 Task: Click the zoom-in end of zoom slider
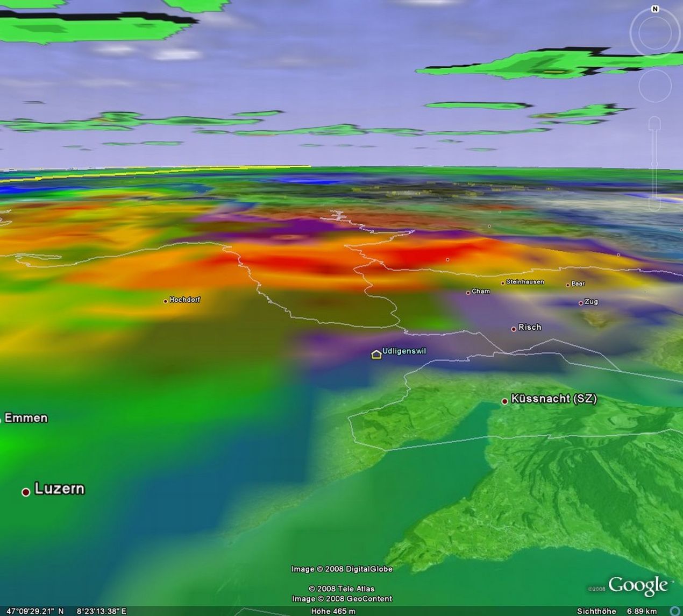click(x=654, y=124)
